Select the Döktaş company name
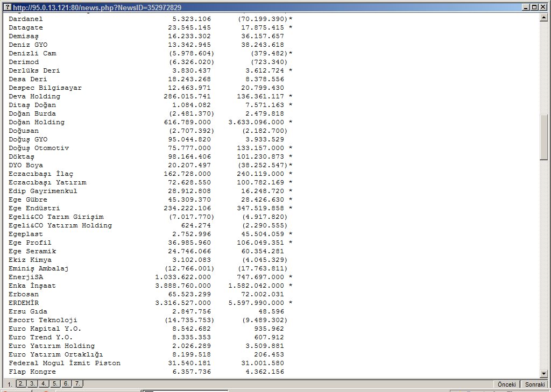Viewport: 551px width, 392px height. pos(22,156)
